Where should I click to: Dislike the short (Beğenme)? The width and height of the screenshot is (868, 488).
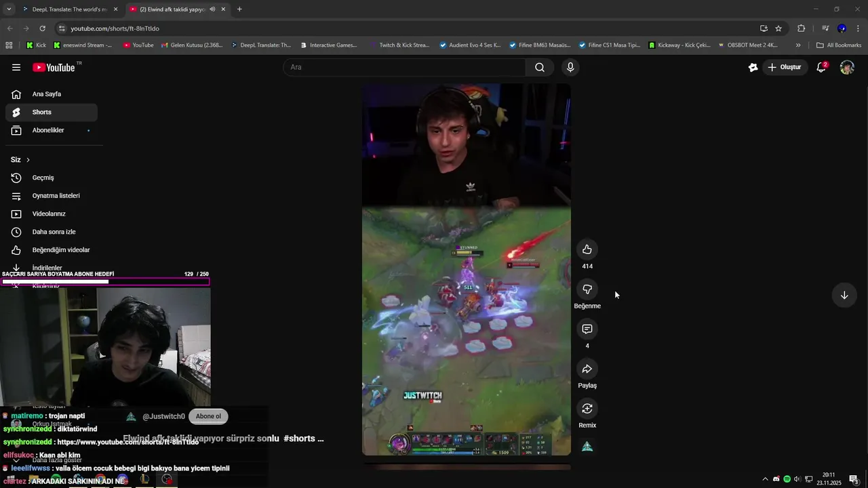[x=587, y=289]
